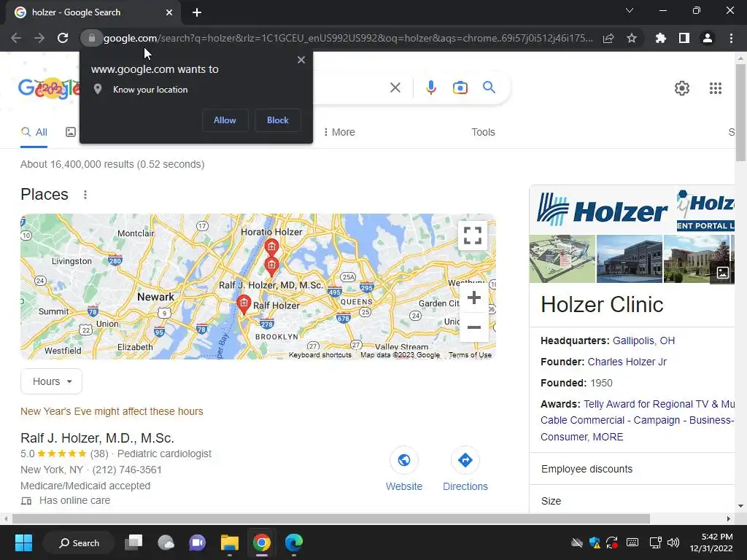Select the Horatio Holzer map pin

coord(271,248)
